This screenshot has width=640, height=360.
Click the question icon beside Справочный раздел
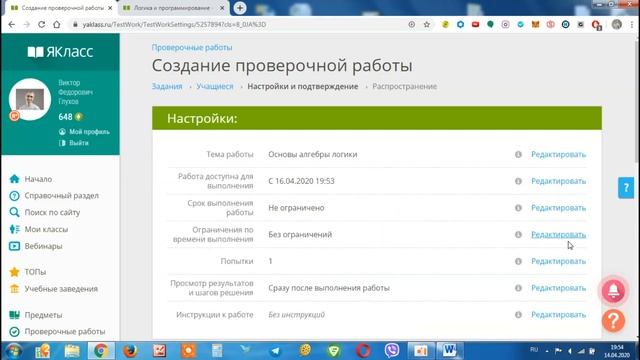pyautogui.click(x=14, y=196)
